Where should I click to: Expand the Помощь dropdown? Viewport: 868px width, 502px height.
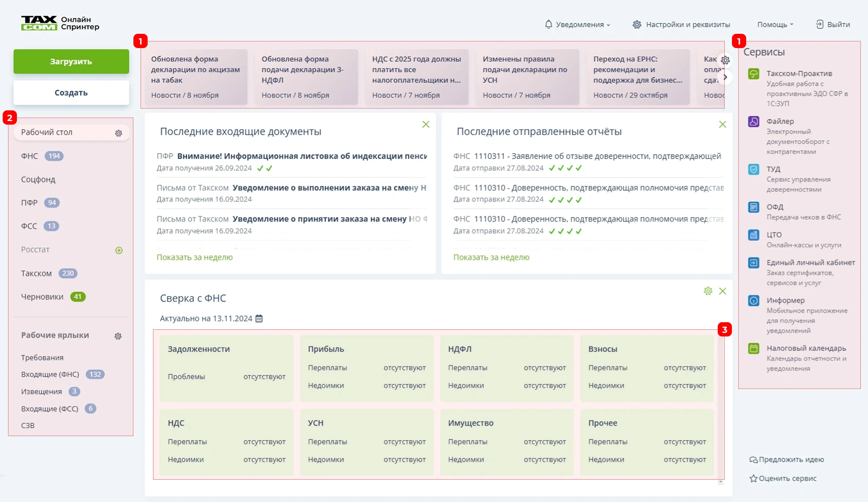click(775, 24)
